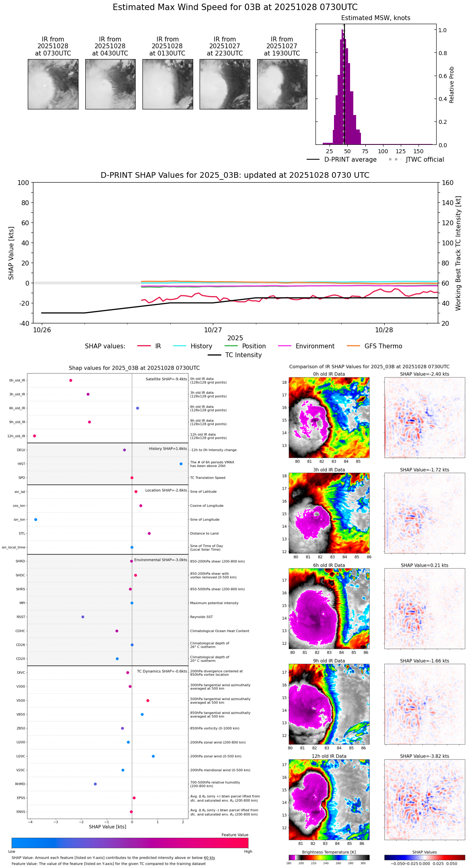Image resolution: width=470 pixels, height=868 pixels.
Task: Click the underlined 60 kts text
Action: click(x=209, y=858)
